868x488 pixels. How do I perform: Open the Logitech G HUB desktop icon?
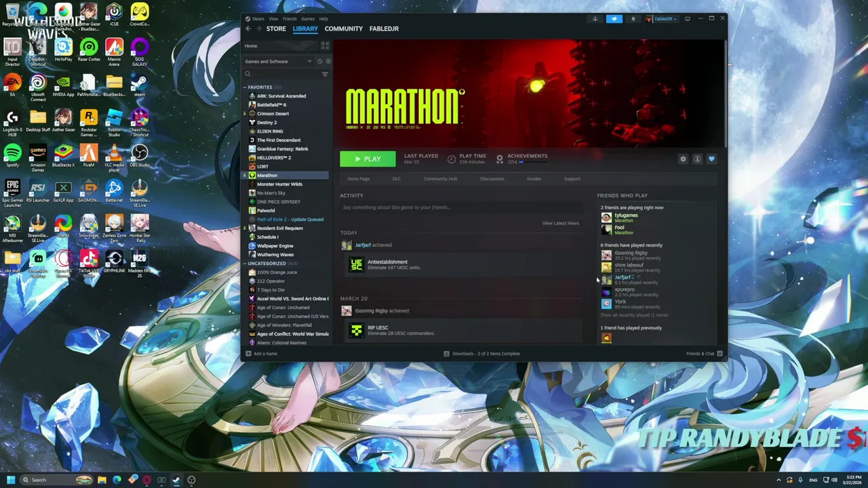[12, 122]
